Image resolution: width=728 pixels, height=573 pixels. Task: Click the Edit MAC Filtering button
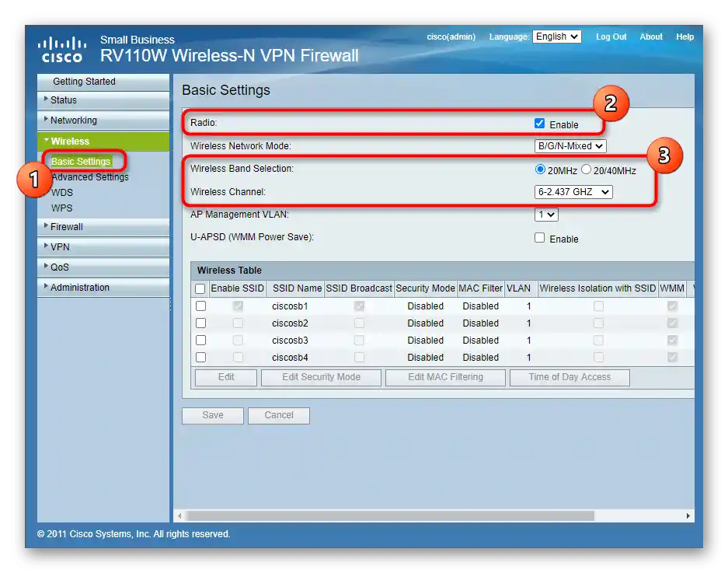[x=445, y=377]
